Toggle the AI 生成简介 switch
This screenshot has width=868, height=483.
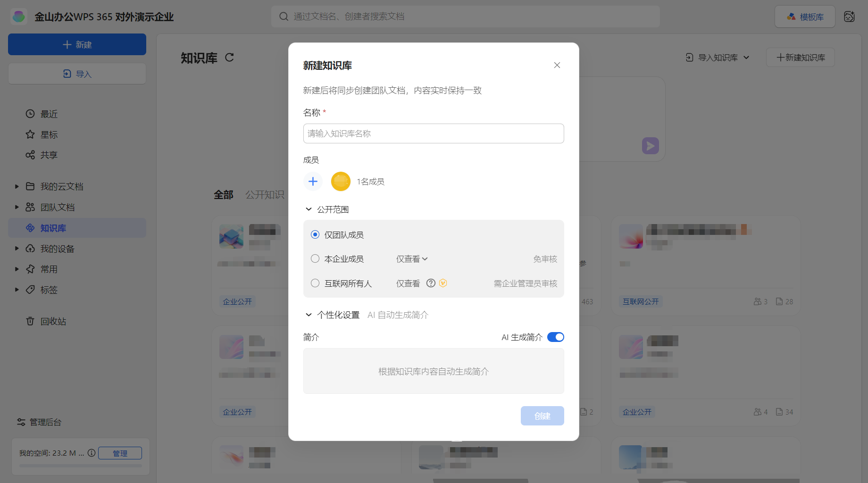pyautogui.click(x=556, y=337)
